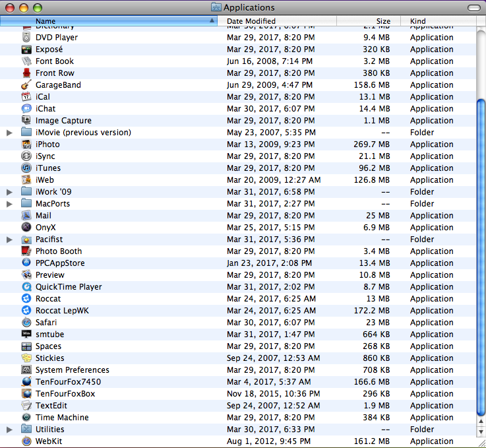
Task: Select the Roccat row name
Action: pos(48,299)
